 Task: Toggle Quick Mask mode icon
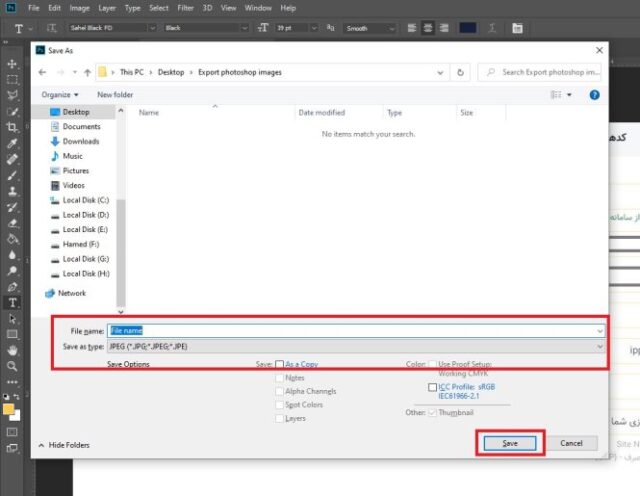pos(12,432)
